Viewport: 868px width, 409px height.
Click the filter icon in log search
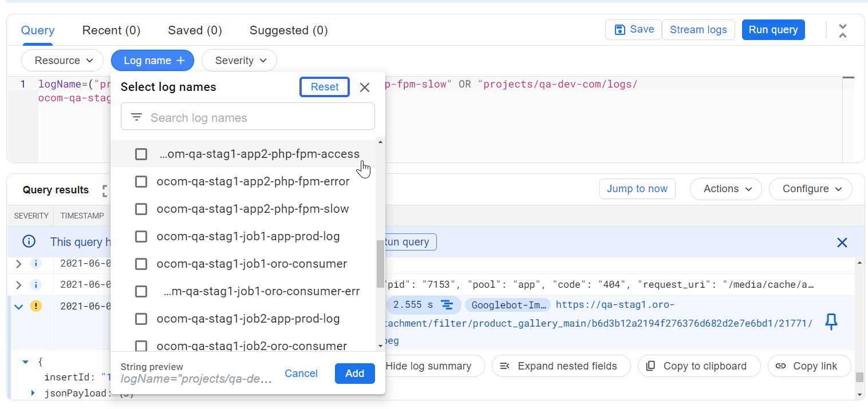tap(136, 117)
